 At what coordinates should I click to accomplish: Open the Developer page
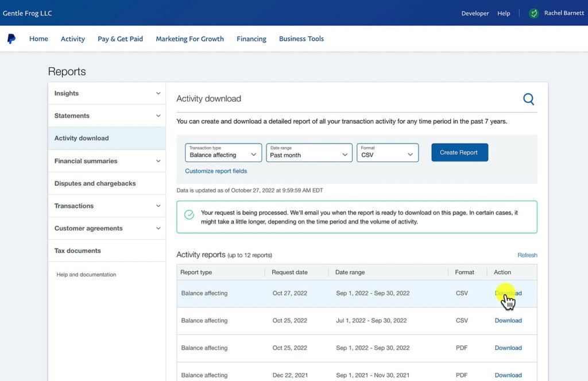tap(475, 13)
